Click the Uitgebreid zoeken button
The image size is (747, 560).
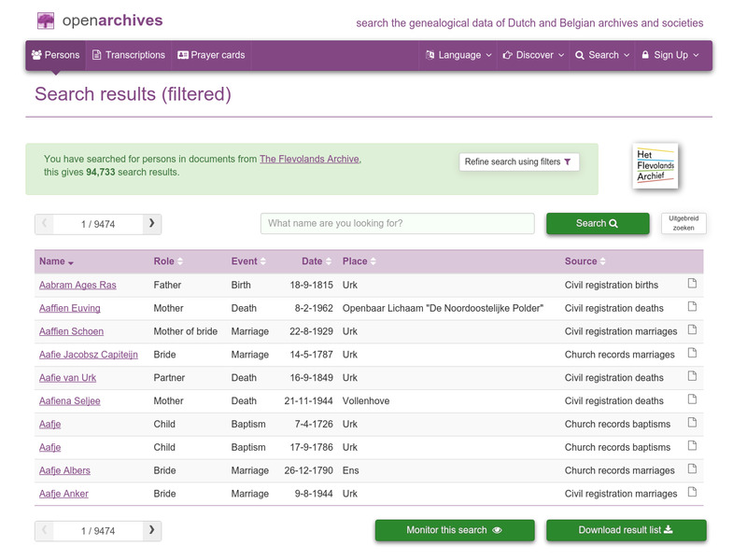684,223
